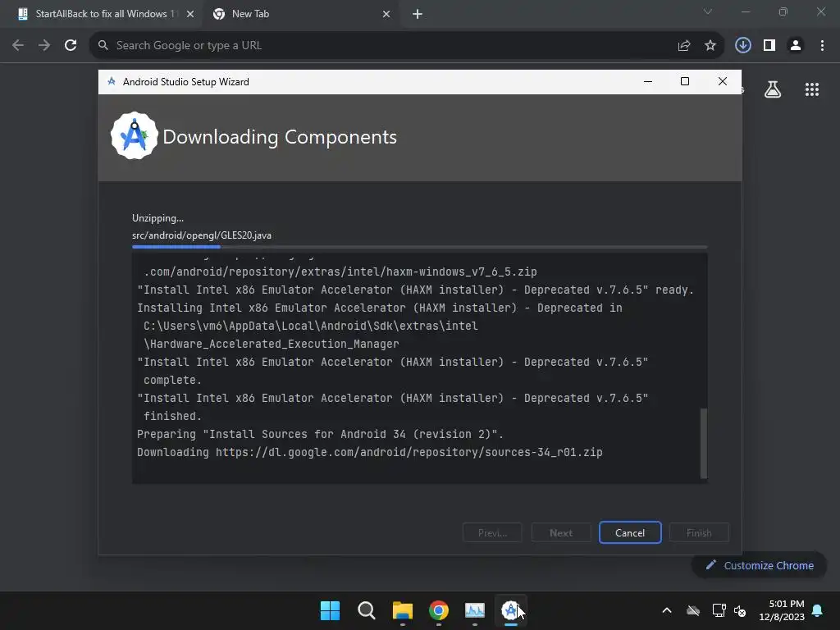This screenshot has height=630, width=840.
Task: Click the muted volume tray icon
Action: coord(740,610)
